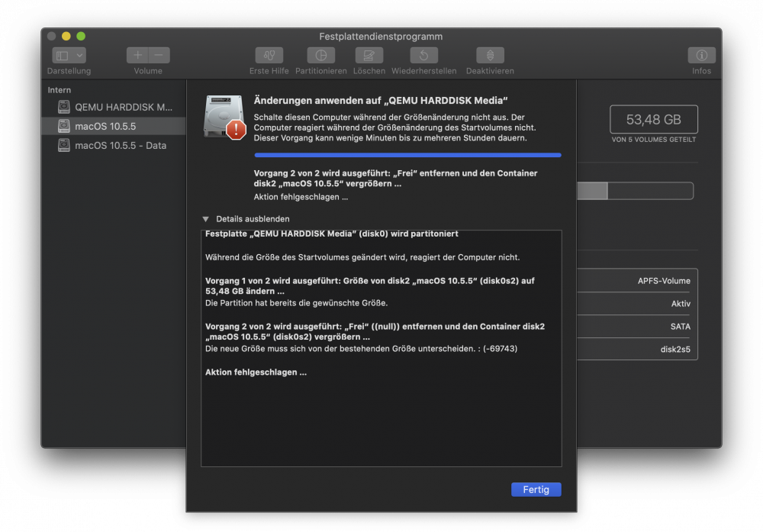
Task: Click 'Die Partition hat bereits die gewünschte Größe.'
Action: click(x=296, y=303)
